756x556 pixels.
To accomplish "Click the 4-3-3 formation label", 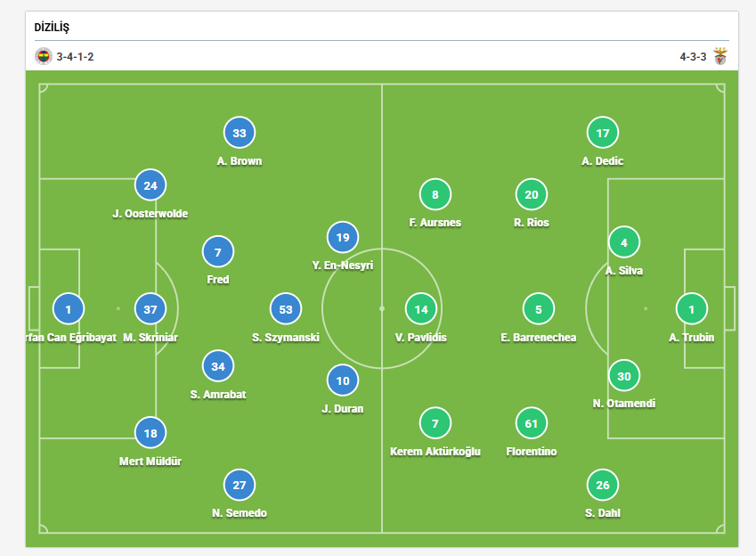I will point(693,57).
